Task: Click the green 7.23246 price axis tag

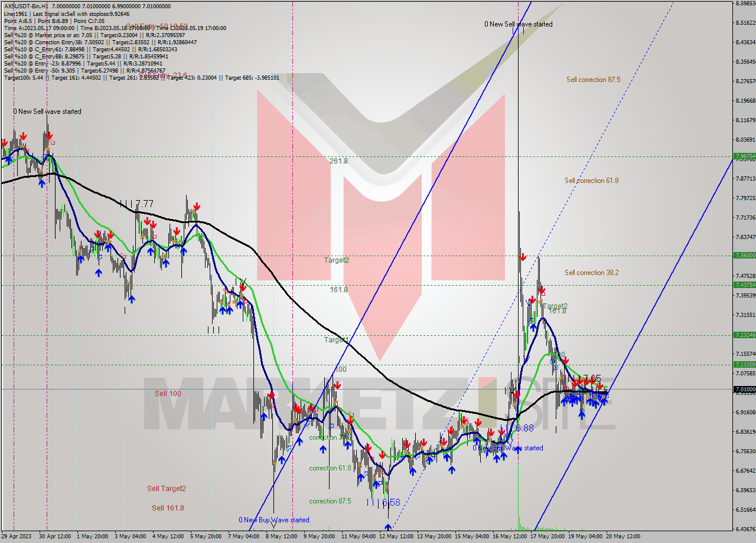Action: coord(745,335)
